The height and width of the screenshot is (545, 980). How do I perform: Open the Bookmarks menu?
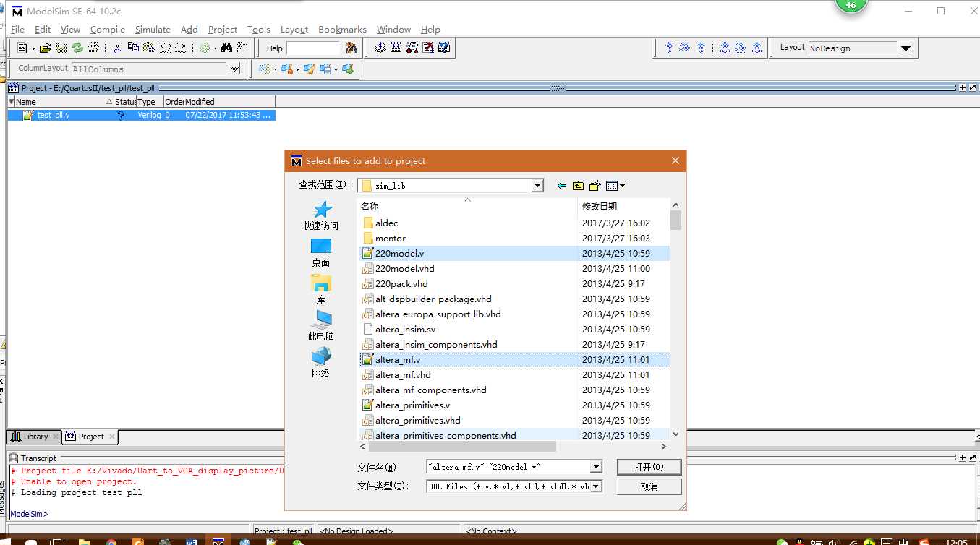click(x=342, y=30)
